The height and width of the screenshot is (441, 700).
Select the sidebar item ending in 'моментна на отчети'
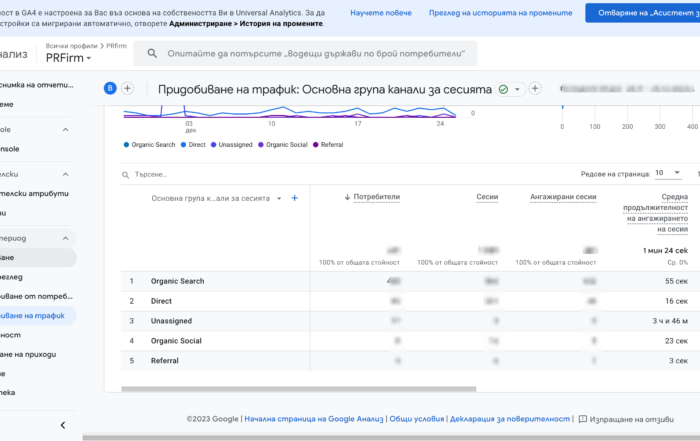coord(37,85)
